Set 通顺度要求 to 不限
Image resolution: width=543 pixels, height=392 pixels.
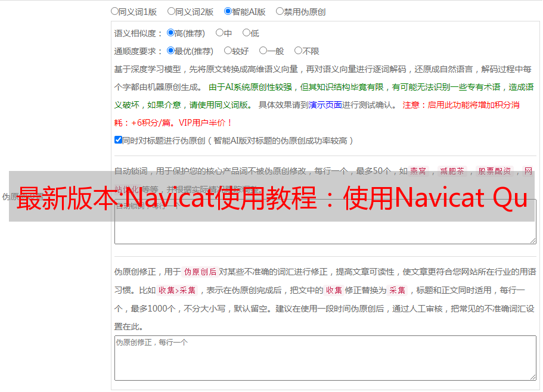(298, 51)
